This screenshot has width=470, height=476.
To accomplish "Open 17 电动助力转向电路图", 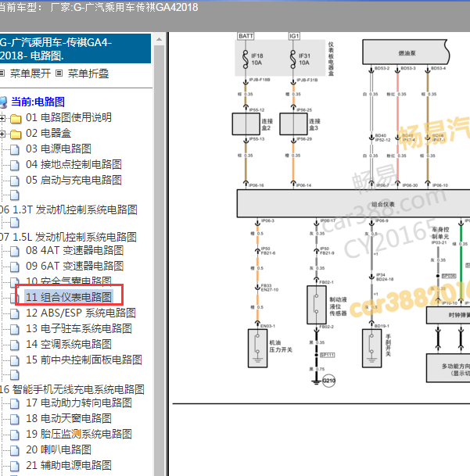I will click(x=79, y=403).
